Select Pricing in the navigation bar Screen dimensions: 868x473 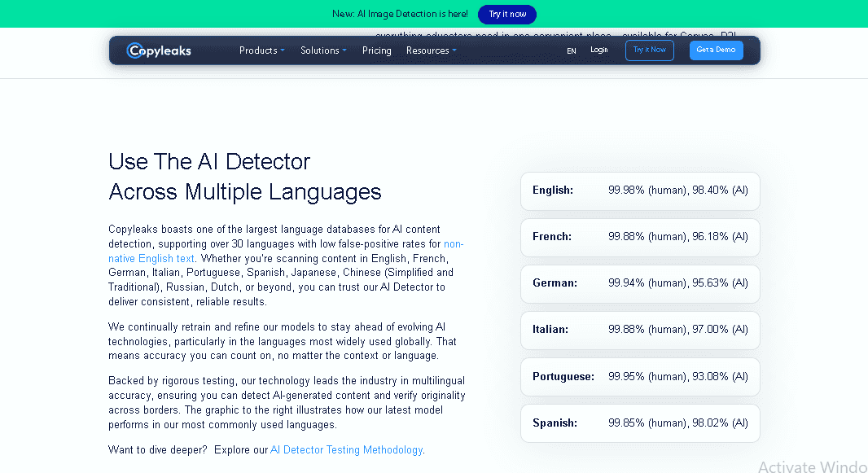pos(376,50)
